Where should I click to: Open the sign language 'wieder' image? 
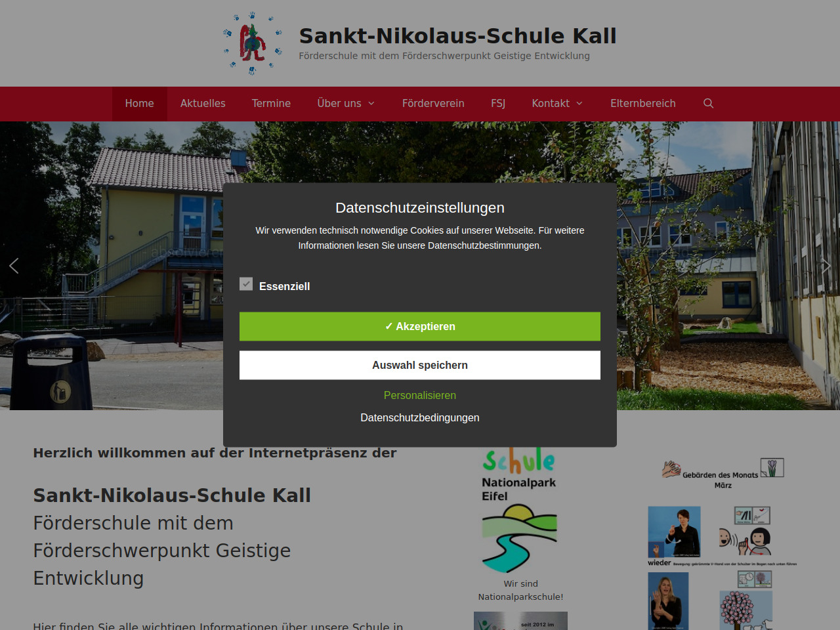click(x=674, y=532)
